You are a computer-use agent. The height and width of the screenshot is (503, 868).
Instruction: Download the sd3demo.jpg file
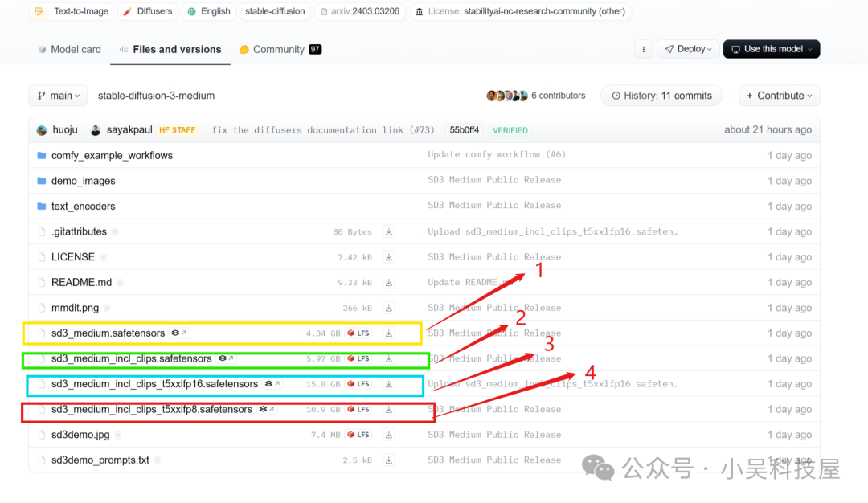(x=389, y=435)
